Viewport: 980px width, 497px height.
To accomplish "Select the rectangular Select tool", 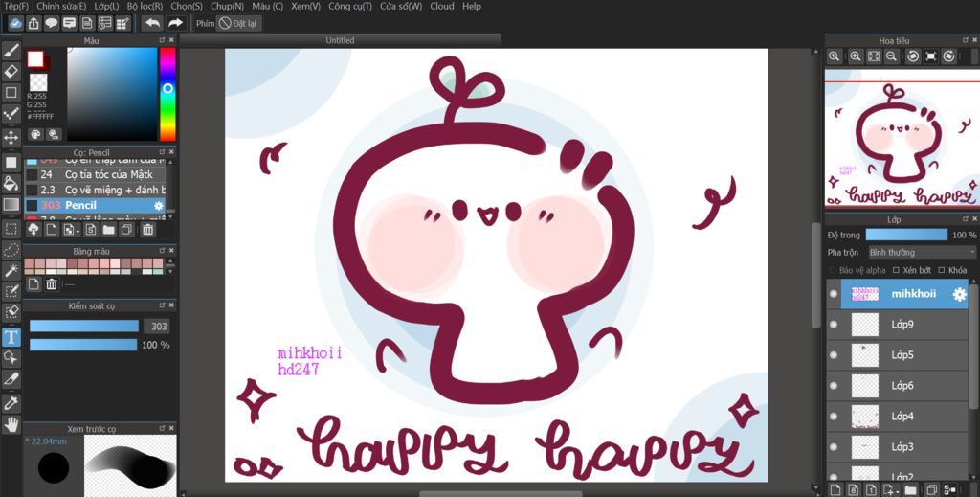I will (x=11, y=229).
